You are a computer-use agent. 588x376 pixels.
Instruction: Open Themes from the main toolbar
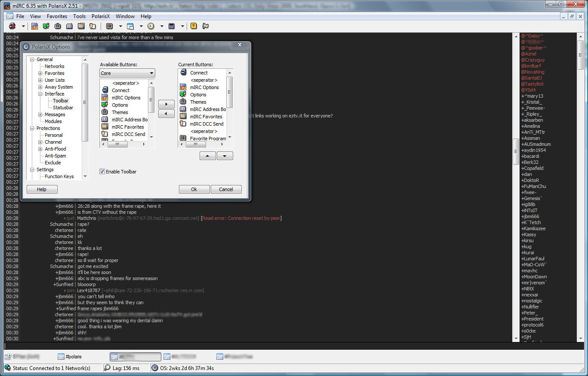[58, 26]
